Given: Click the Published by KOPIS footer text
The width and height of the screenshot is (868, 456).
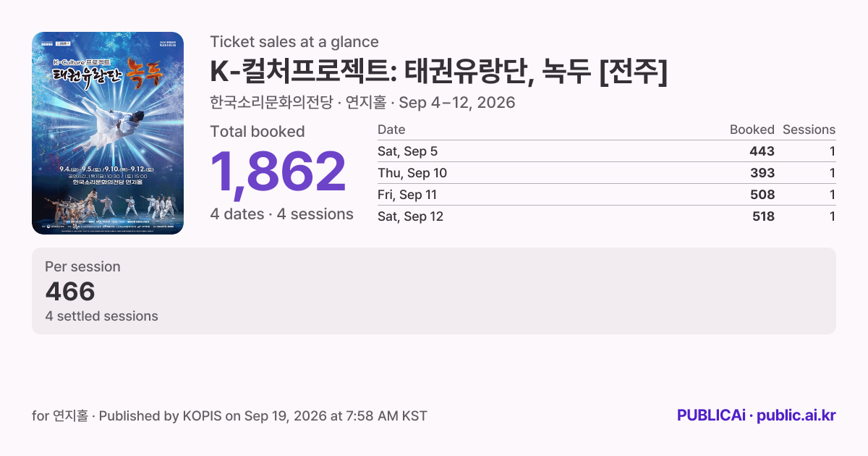Looking at the screenshot, I should click(x=229, y=416).
